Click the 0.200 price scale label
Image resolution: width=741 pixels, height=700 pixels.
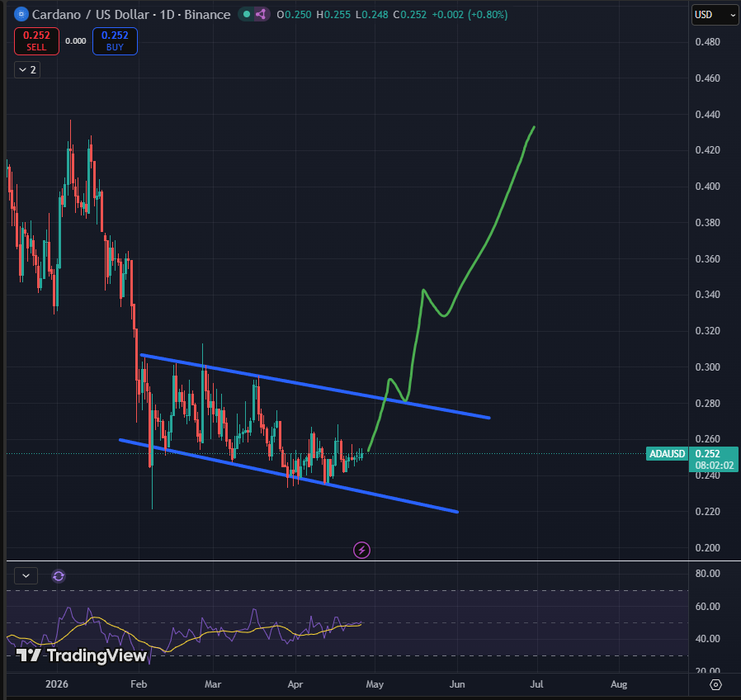point(707,548)
